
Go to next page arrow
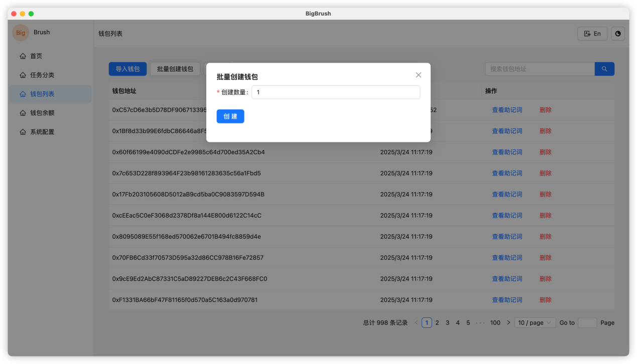coord(508,323)
